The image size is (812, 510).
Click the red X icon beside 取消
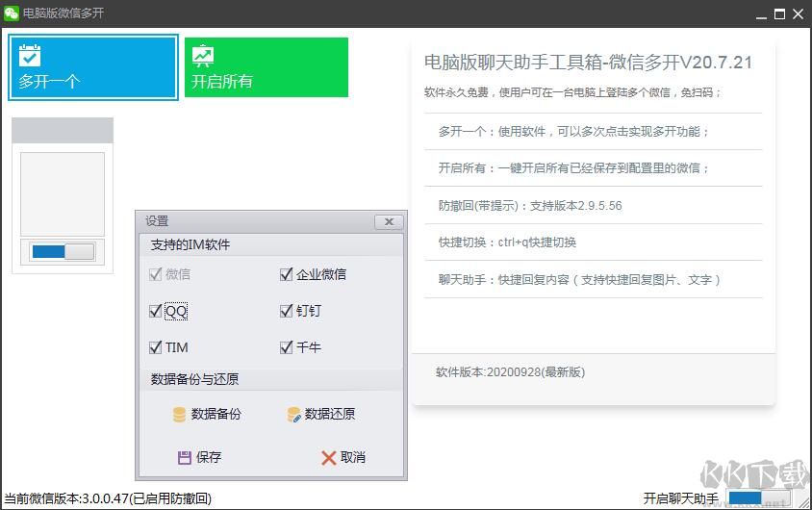(x=329, y=458)
